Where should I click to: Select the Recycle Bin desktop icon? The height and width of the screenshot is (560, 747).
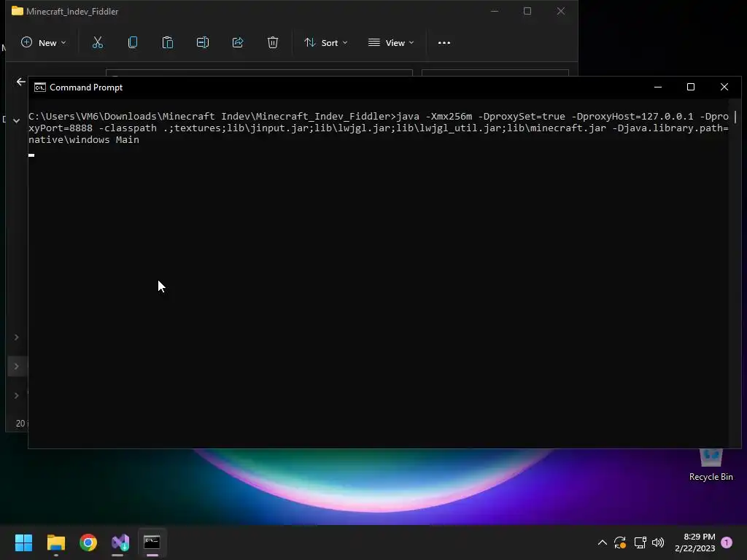pyautogui.click(x=711, y=465)
